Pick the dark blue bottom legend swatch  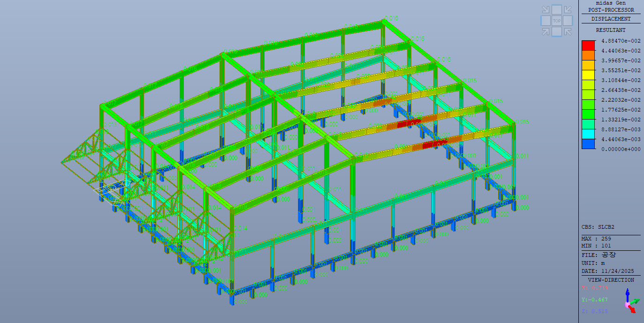(588, 144)
